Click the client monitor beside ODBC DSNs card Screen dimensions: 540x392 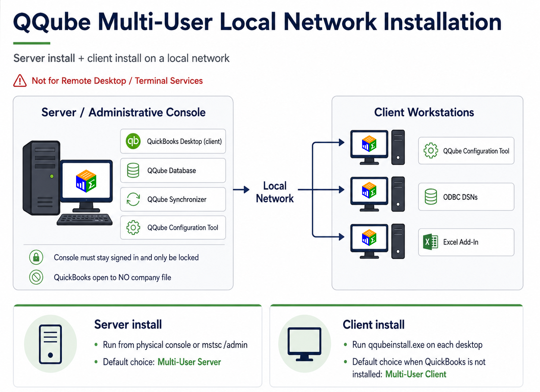369,194
